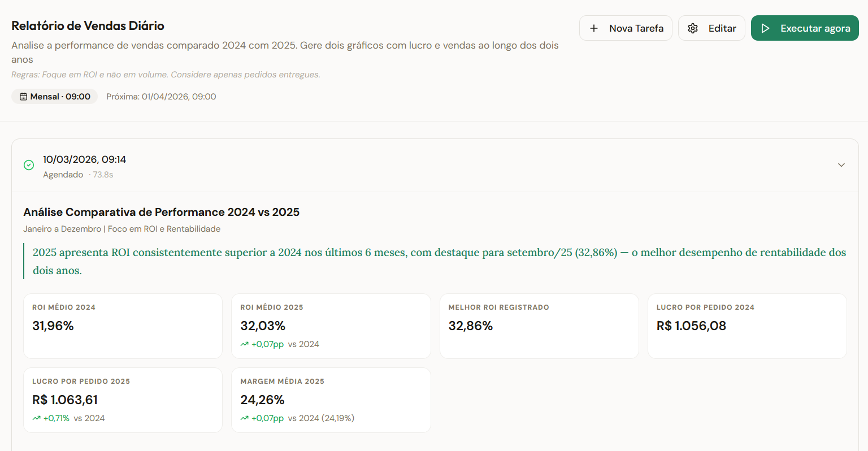Click the trend arrow beside +0,71% vs 2024
Image resolution: width=868 pixels, height=451 pixels.
coord(36,418)
